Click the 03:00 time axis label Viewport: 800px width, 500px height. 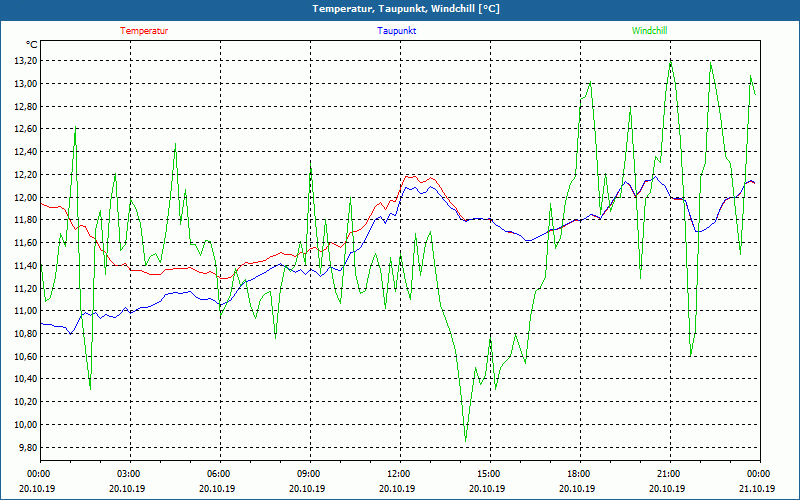(x=130, y=474)
